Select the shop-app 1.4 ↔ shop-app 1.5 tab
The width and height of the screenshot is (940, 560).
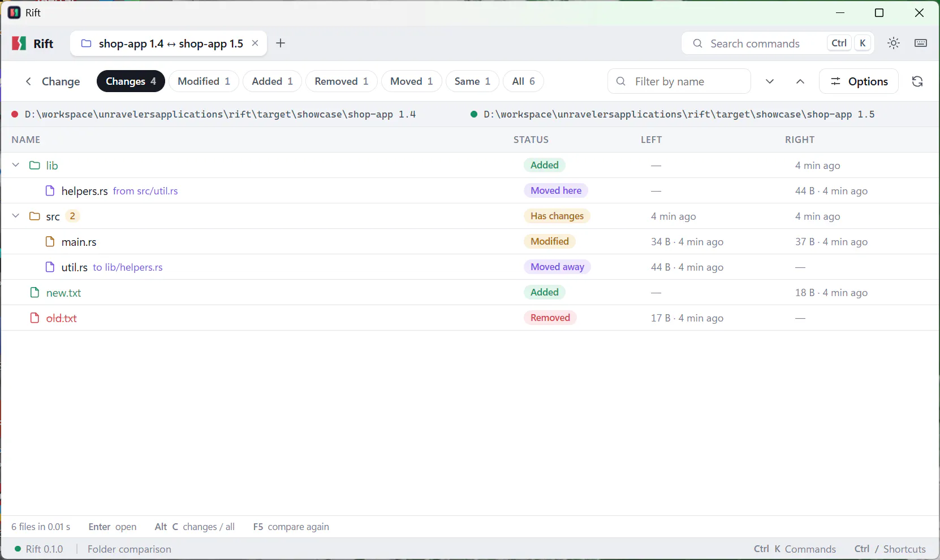tap(169, 44)
